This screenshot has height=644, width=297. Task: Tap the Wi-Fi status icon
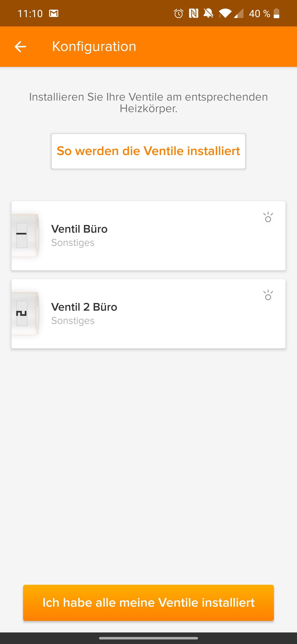[x=225, y=13]
